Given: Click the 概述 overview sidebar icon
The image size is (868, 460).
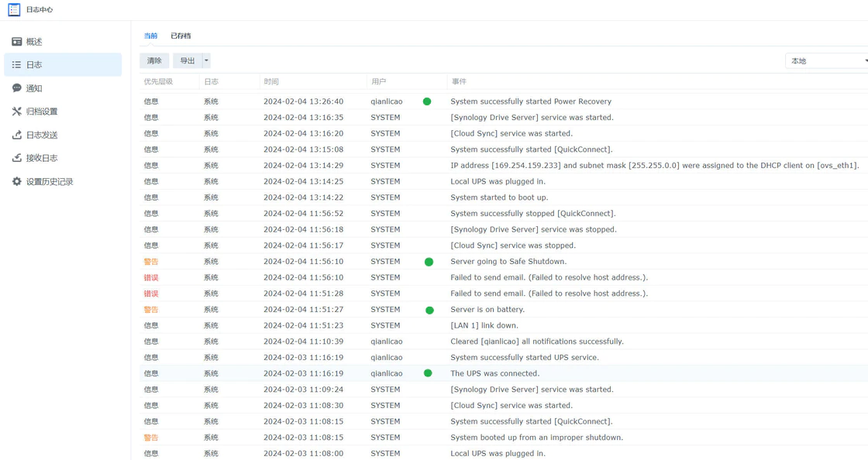Looking at the screenshot, I should 16,42.
